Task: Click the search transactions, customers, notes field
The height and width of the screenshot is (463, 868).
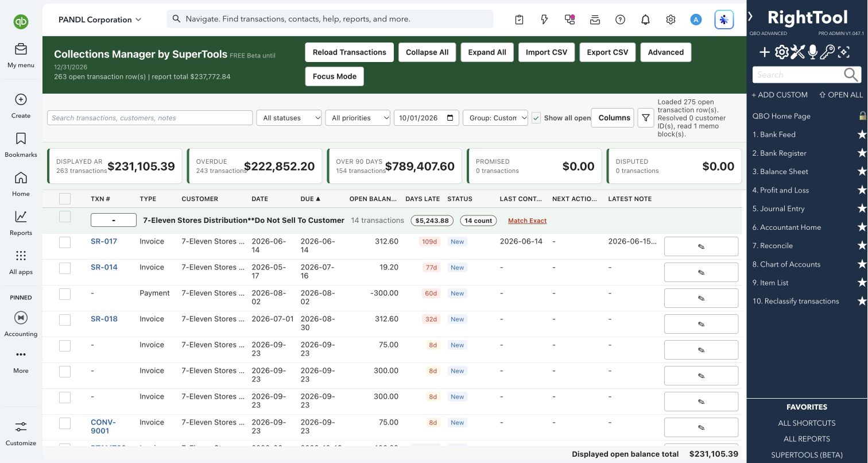Action: [150, 118]
